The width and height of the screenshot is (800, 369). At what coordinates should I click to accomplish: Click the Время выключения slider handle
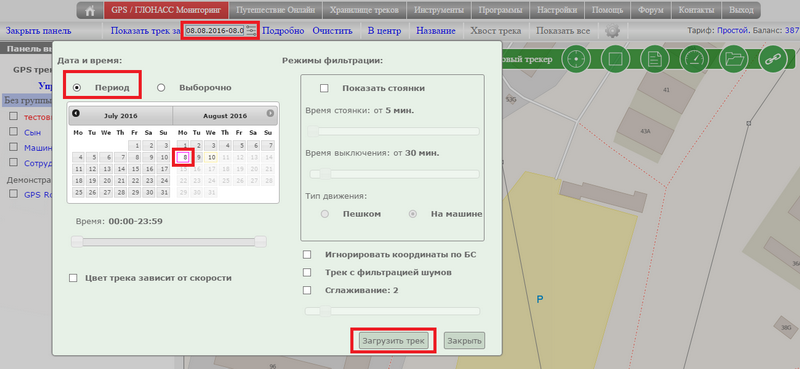pos(325,174)
